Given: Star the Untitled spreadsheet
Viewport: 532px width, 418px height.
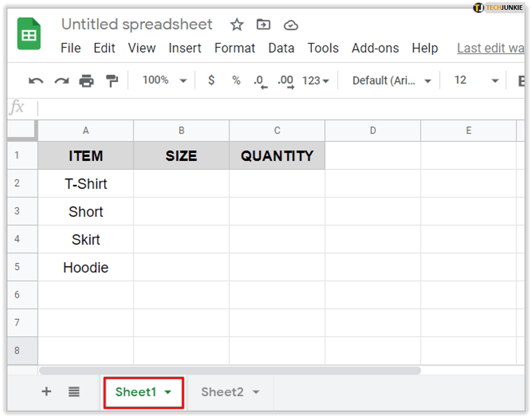Looking at the screenshot, I should 236,25.
